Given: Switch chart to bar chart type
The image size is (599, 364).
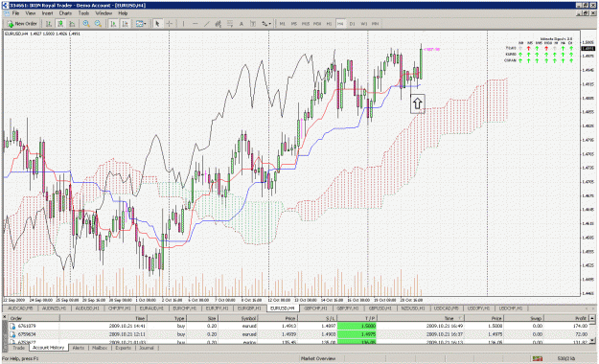Looking at the screenshot, I should (x=49, y=24).
